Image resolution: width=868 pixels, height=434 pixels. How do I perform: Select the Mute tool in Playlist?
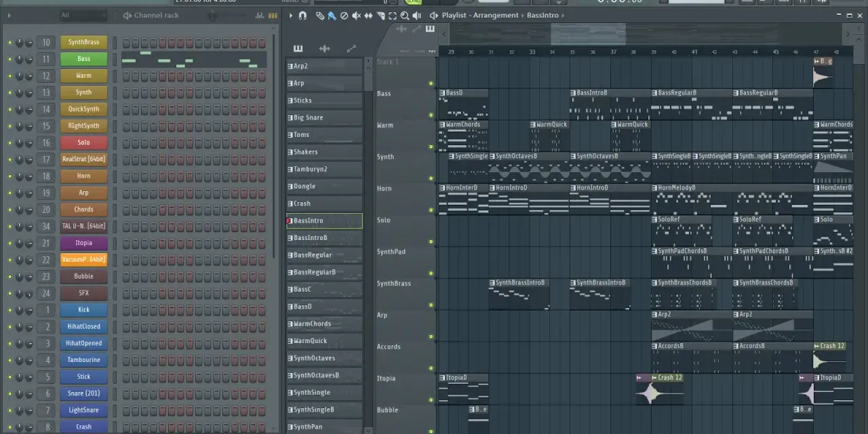tap(356, 15)
